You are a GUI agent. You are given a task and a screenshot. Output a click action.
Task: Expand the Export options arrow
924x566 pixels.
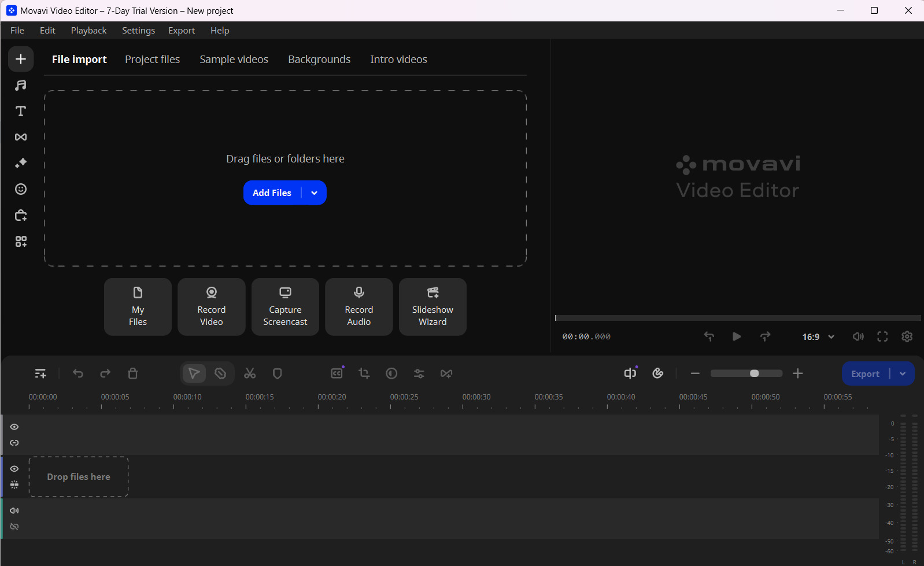click(x=903, y=374)
